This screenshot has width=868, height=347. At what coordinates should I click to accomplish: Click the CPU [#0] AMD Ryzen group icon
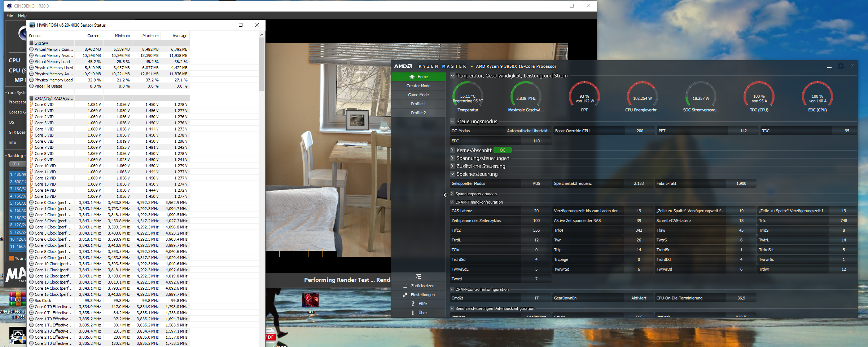pos(31,98)
